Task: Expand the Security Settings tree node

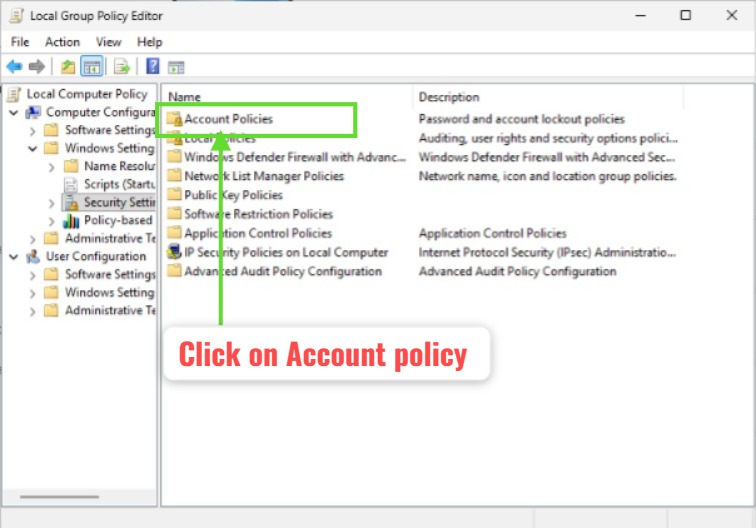Action: coord(52,203)
